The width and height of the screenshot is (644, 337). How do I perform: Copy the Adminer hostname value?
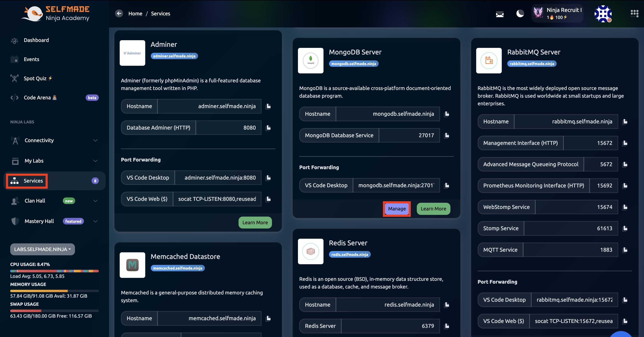click(x=268, y=106)
